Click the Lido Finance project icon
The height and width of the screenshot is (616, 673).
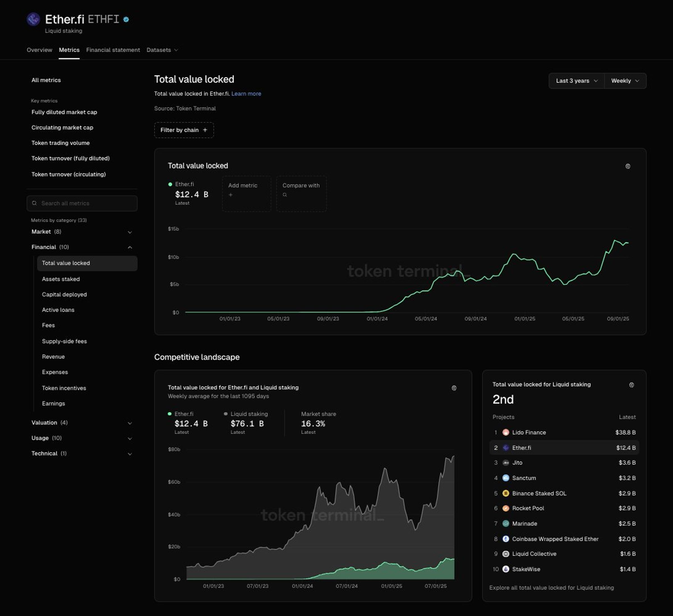click(x=506, y=432)
